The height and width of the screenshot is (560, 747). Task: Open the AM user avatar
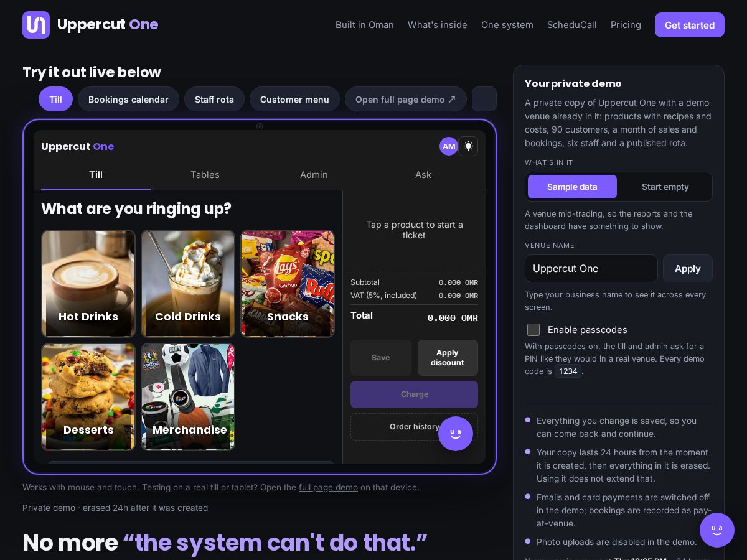(x=449, y=146)
